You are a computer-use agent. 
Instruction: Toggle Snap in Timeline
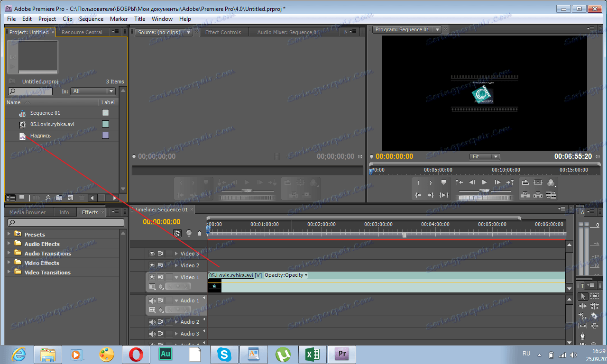coord(177,233)
